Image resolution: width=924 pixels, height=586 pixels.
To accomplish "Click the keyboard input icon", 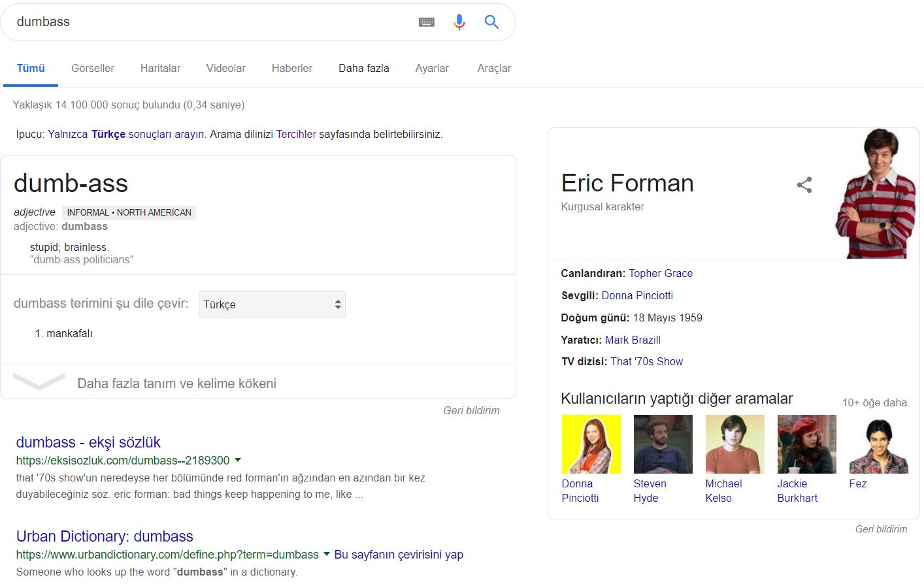I will click(x=427, y=22).
